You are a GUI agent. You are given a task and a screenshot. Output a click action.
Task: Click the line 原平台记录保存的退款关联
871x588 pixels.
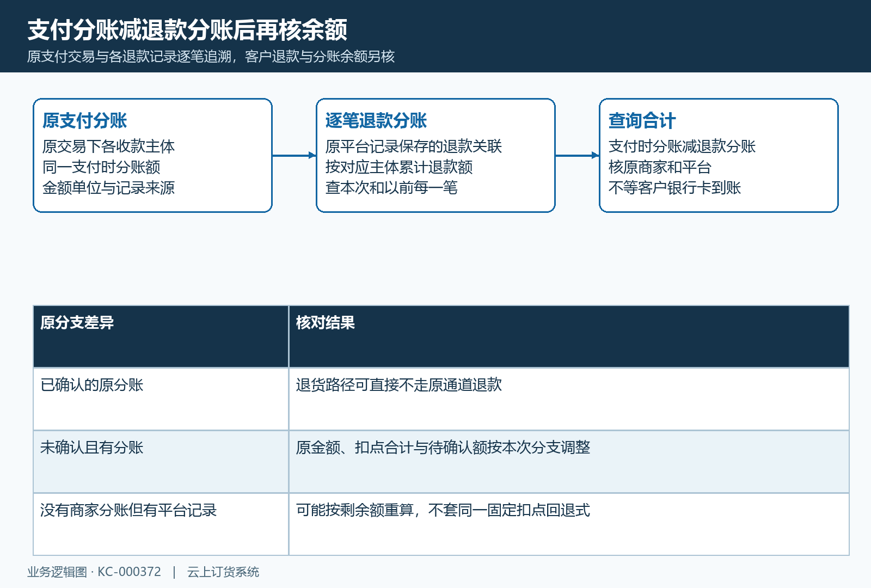414,146
